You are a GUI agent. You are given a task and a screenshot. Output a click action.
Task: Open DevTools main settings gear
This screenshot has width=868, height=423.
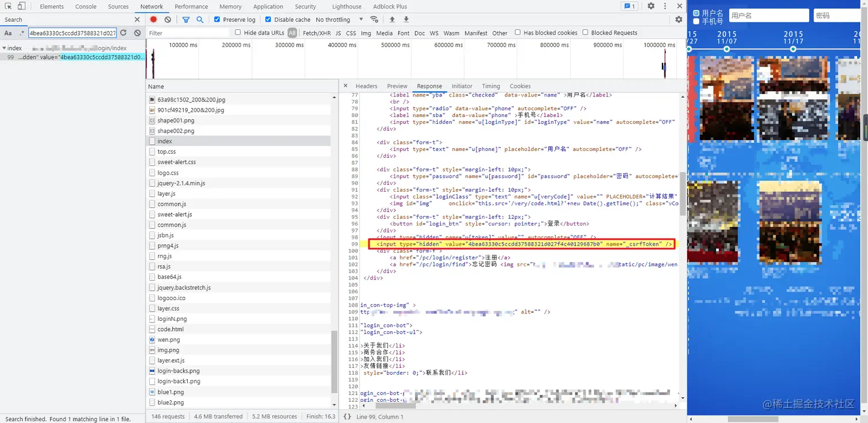click(651, 6)
